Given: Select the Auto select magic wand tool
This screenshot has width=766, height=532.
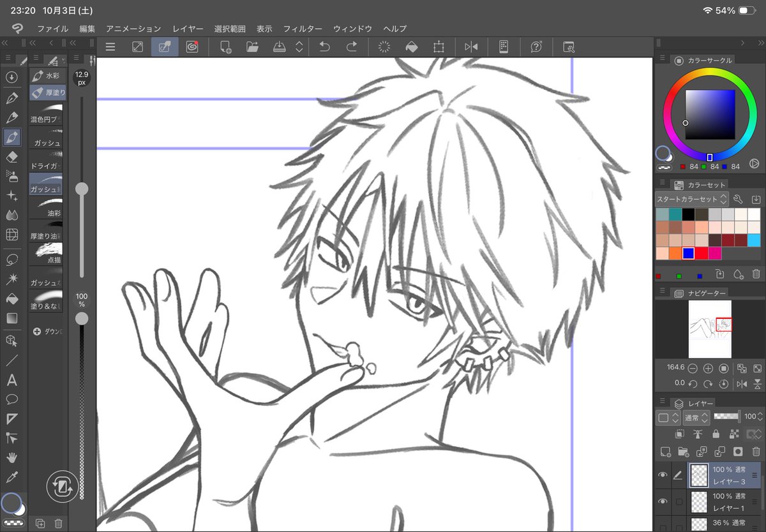Looking at the screenshot, I should (x=11, y=279).
